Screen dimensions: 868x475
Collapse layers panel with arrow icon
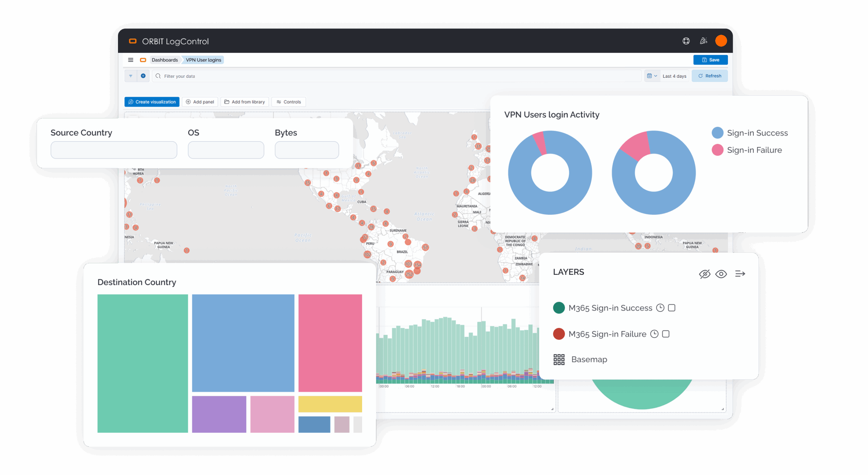pos(740,273)
